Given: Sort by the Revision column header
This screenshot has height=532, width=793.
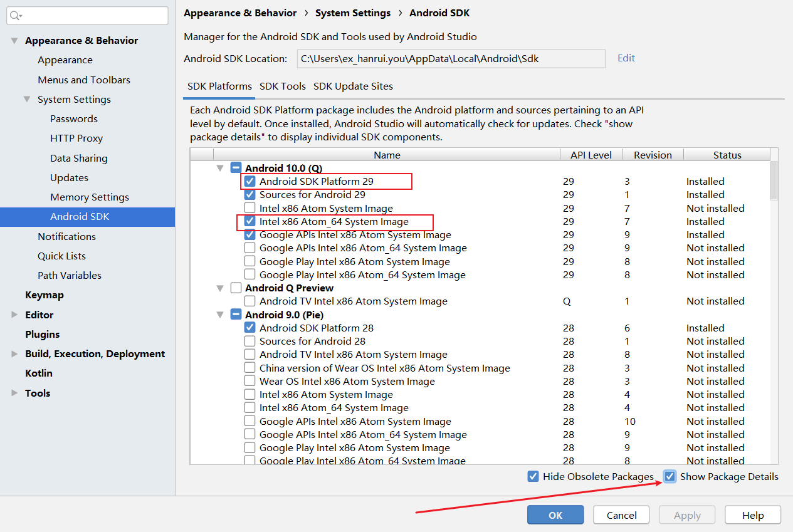Looking at the screenshot, I should [x=653, y=155].
